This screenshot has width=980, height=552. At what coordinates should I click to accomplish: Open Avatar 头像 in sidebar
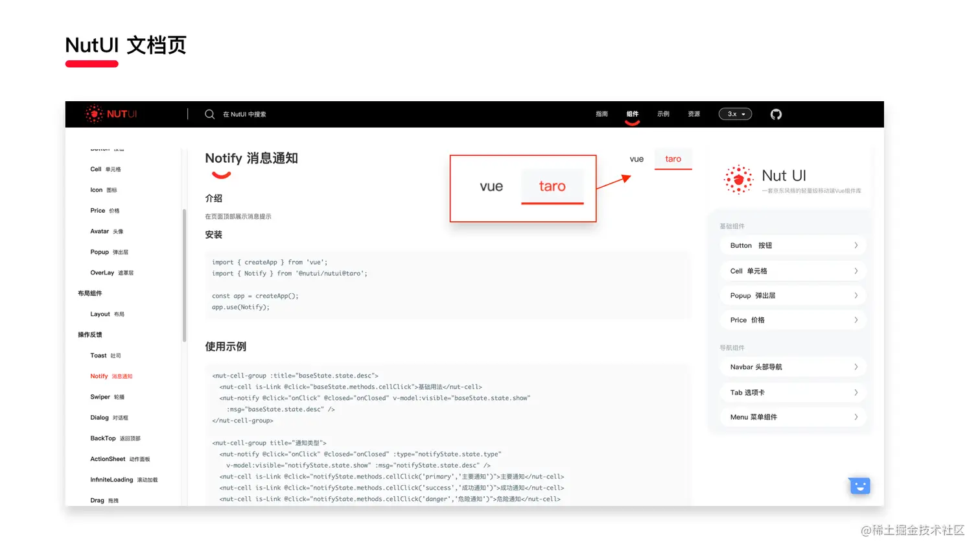coord(107,232)
